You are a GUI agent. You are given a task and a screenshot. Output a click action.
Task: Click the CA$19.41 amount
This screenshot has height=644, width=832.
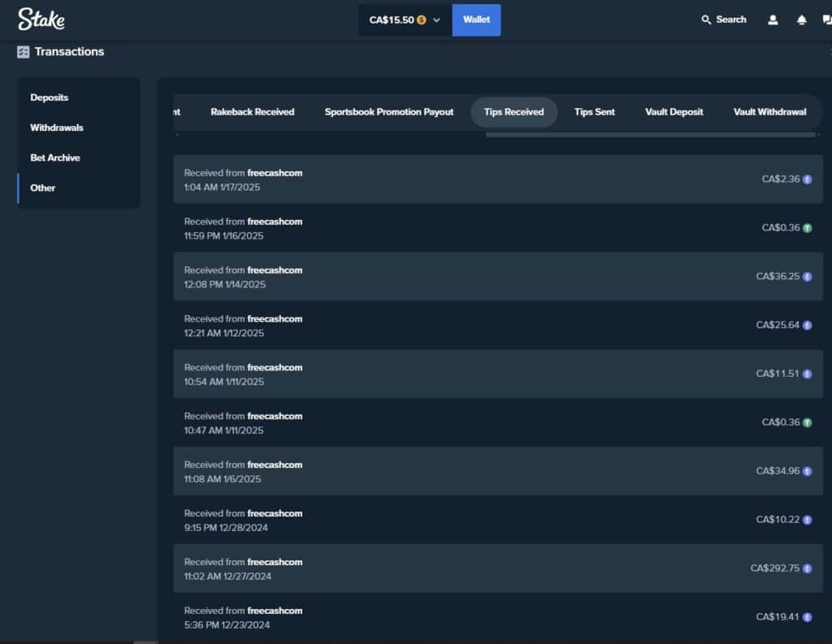(x=778, y=617)
